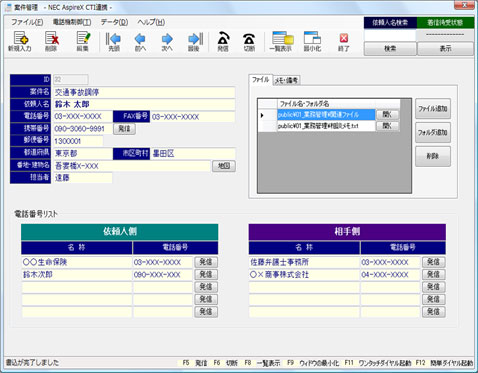Image resolution: width=478 pixels, height=373 pixels.
Task: Call 鈴木次郎 with its 発信 button
Action: tap(206, 275)
